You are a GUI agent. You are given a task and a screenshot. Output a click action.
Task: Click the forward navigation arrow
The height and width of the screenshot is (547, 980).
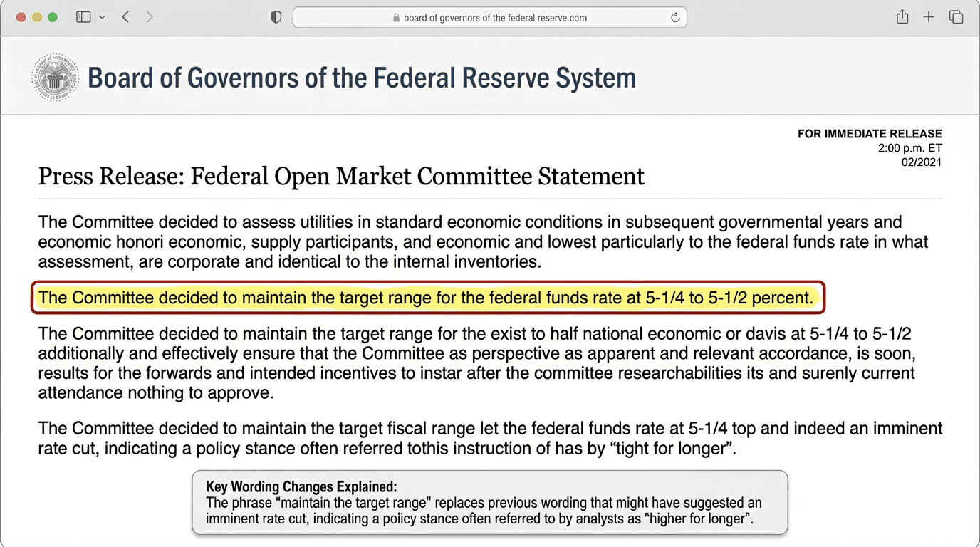(150, 16)
